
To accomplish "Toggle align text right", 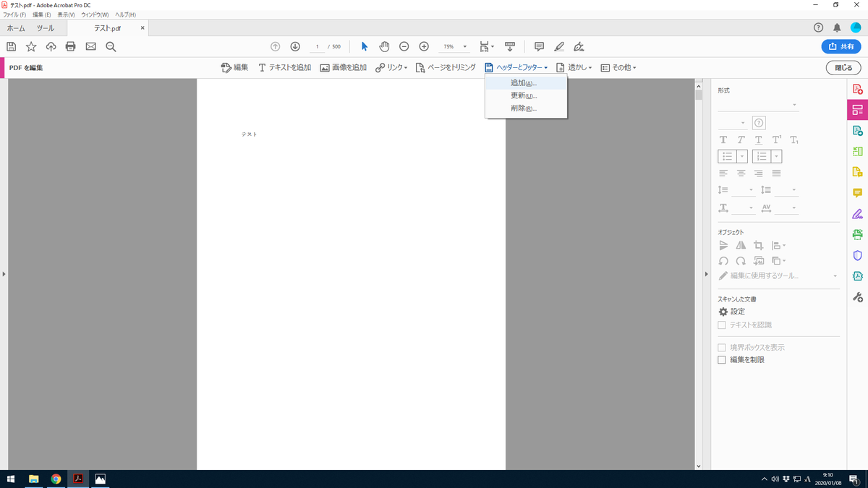I will 759,173.
